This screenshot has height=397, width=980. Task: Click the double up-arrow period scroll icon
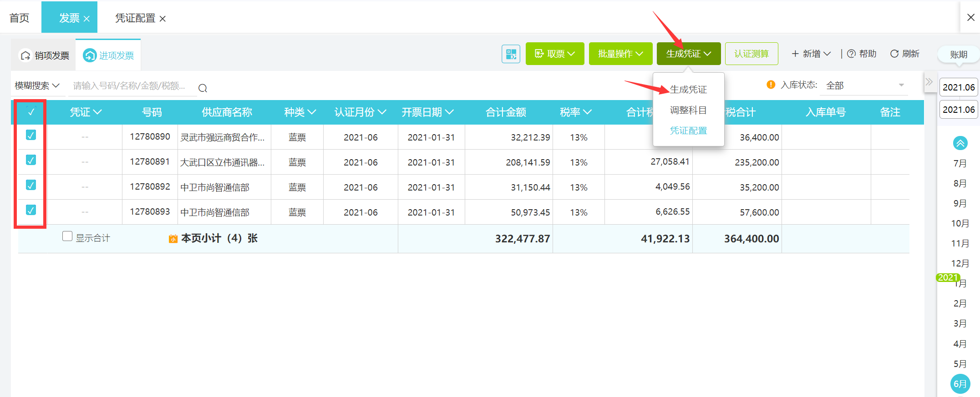[960, 143]
